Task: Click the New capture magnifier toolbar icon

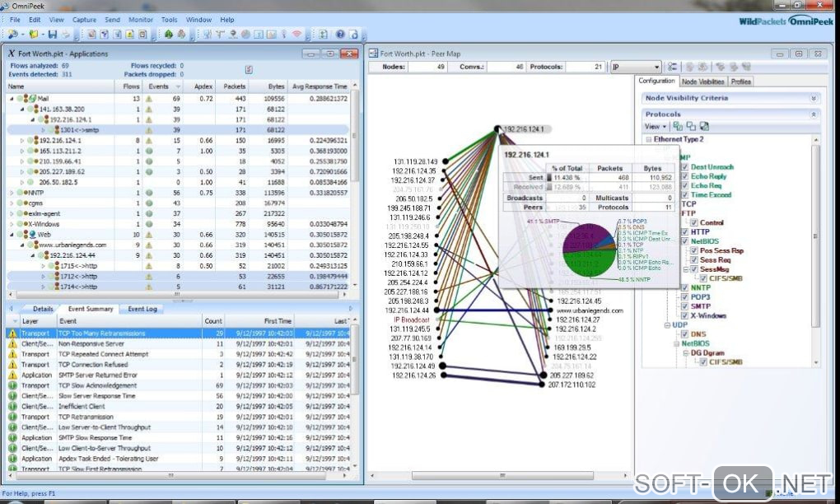Action: pyautogui.click(x=13, y=35)
